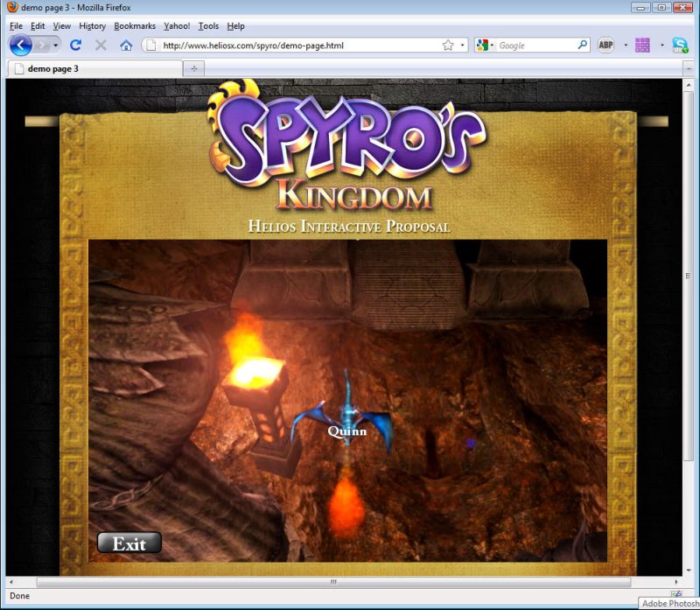
Task: Click the ABP Adblock Plus icon
Action: pyautogui.click(x=605, y=46)
